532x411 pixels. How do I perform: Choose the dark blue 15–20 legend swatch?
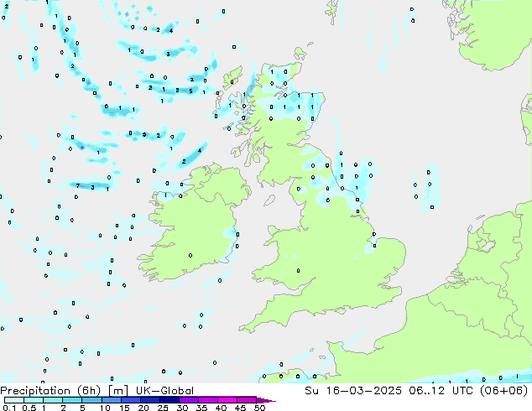133,400
